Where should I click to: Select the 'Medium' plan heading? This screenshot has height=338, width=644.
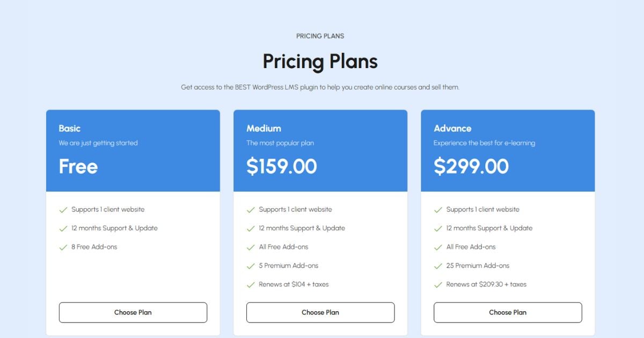[263, 128]
